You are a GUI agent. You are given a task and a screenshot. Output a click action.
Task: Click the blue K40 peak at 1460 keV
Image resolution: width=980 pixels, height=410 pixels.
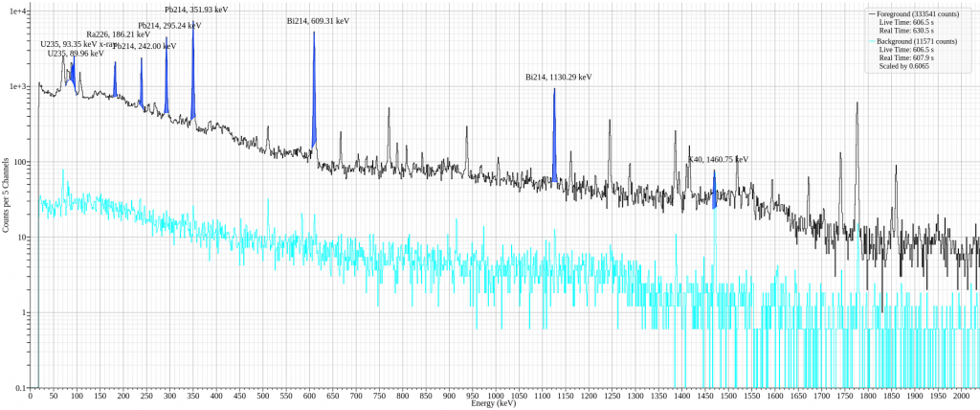click(714, 198)
